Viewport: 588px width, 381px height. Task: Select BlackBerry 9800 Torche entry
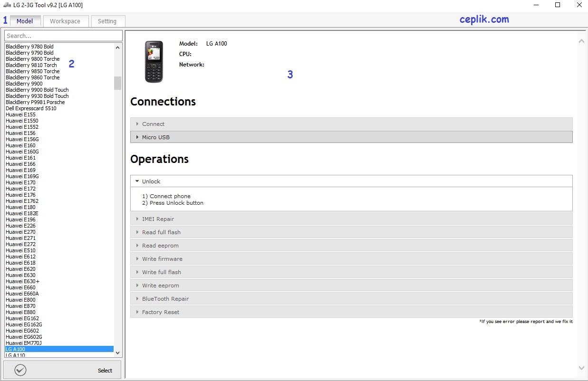[33, 59]
